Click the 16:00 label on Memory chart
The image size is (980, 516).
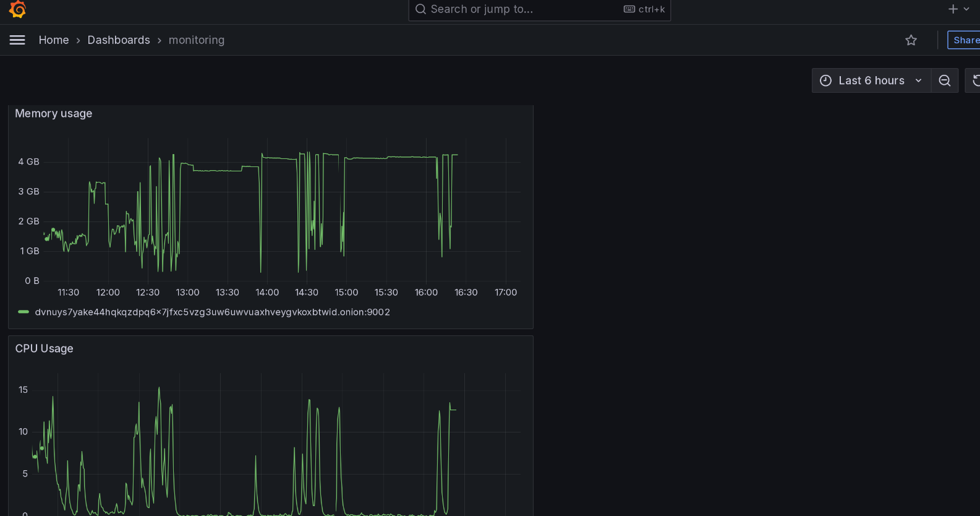point(426,292)
